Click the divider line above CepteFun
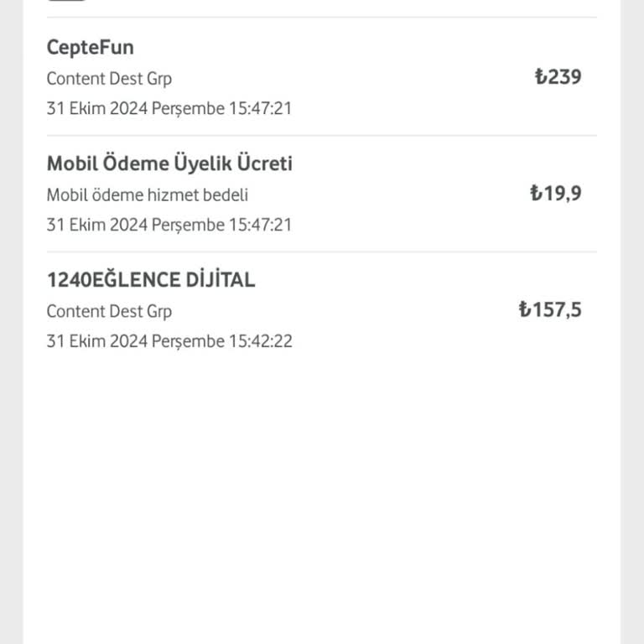 pos(322,18)
